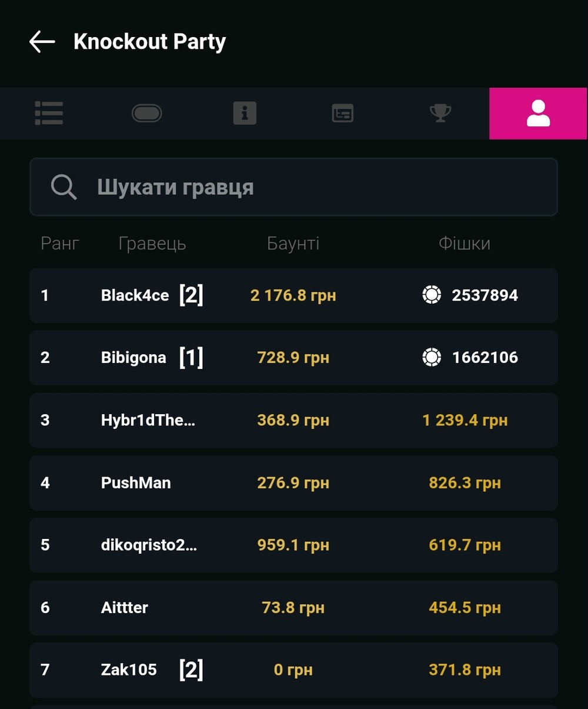Sort by the Баунті column header
588x709 pixels.
click(293, 243)
